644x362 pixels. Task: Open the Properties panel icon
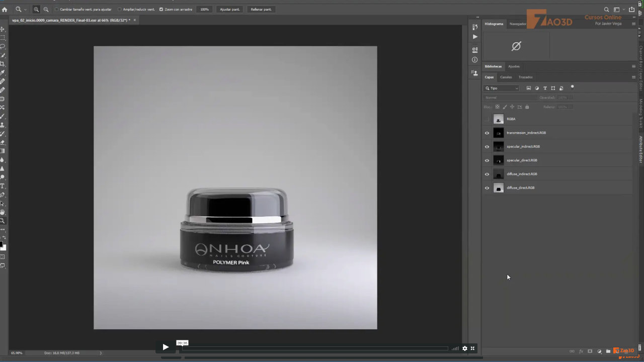tap(475, 50)
